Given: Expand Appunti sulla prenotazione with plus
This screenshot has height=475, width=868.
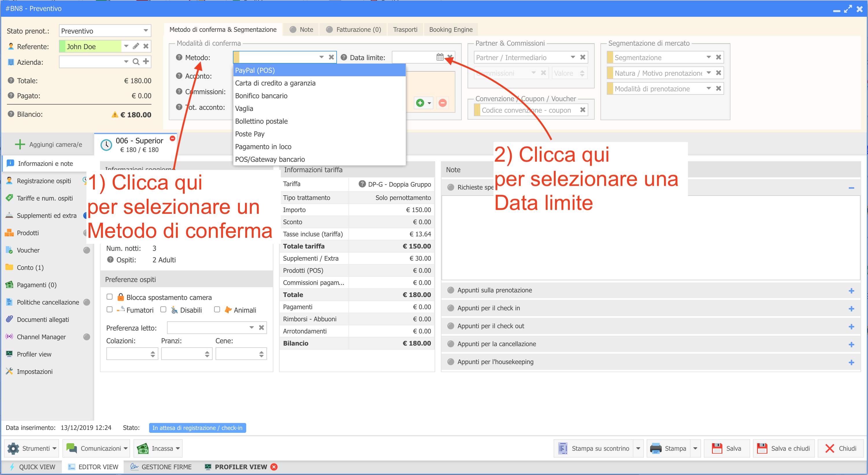Looking at the screenshot, I should pyautogui.click(x=851, y=291).
